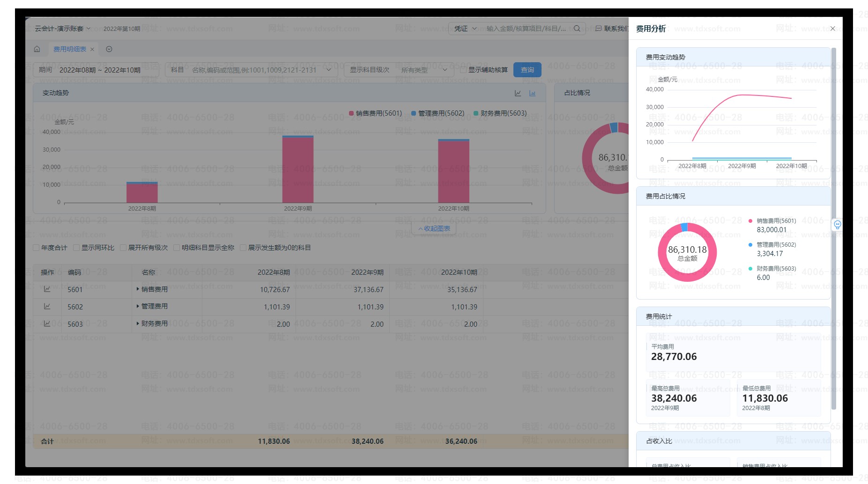Screen dimensions: 868x484
Task: Switch trend chart to bar view icon
Action: pyautogui.click(x=533, y=93)
